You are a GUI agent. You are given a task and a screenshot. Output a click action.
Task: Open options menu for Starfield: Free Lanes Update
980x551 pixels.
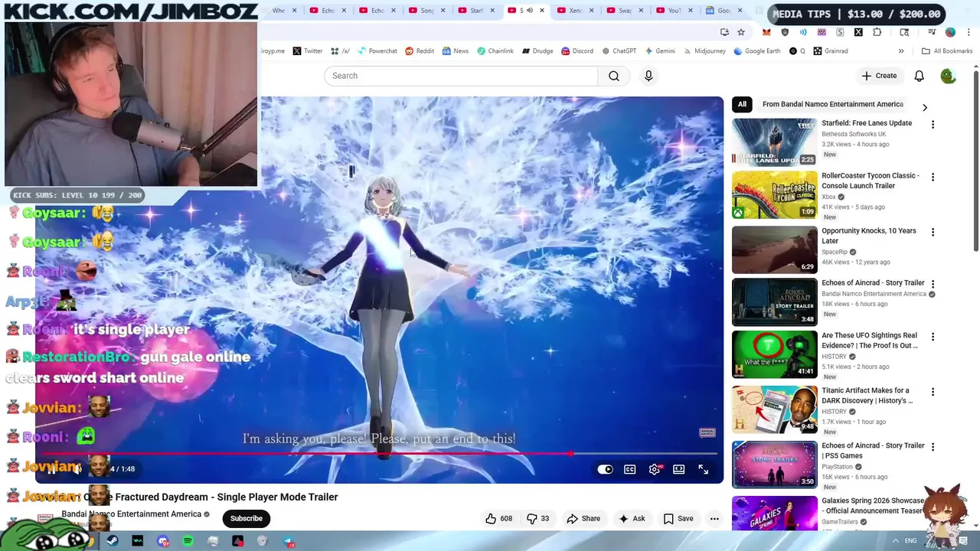[x=933, y=124]
